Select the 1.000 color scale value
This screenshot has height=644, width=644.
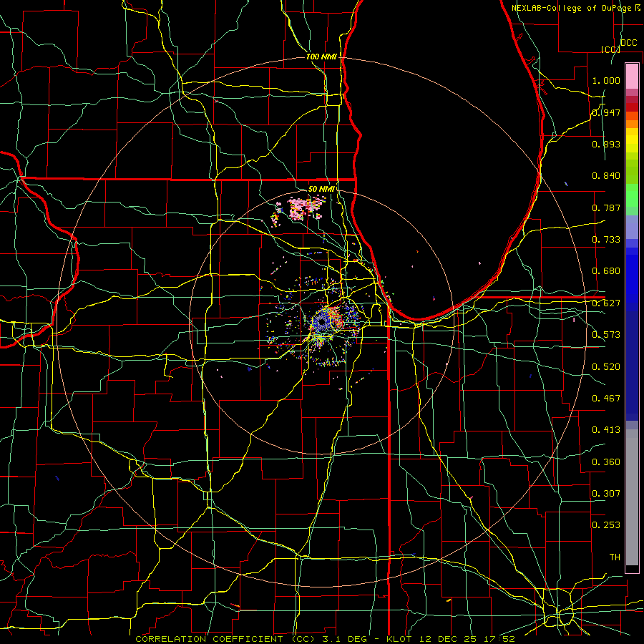pos(606,80)
